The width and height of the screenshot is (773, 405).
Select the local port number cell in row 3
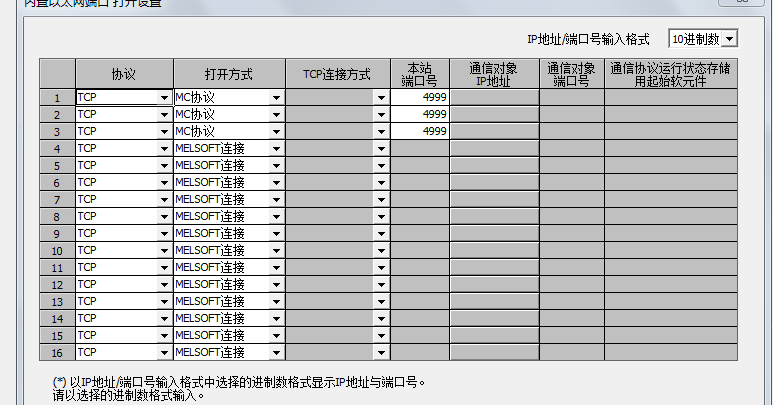(x=419, y=132)
